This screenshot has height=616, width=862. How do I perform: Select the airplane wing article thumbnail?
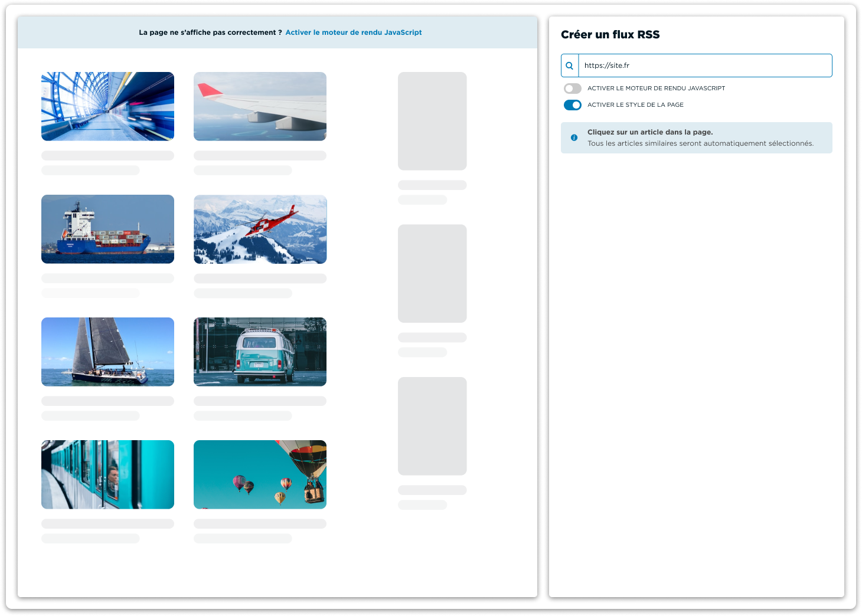260,106
